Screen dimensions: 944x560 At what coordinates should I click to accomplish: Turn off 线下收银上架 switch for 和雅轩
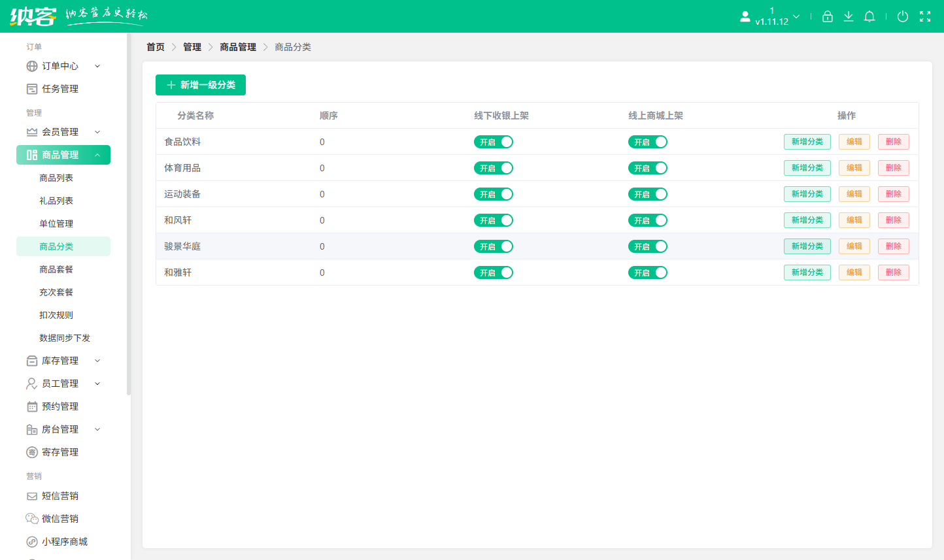494,272
